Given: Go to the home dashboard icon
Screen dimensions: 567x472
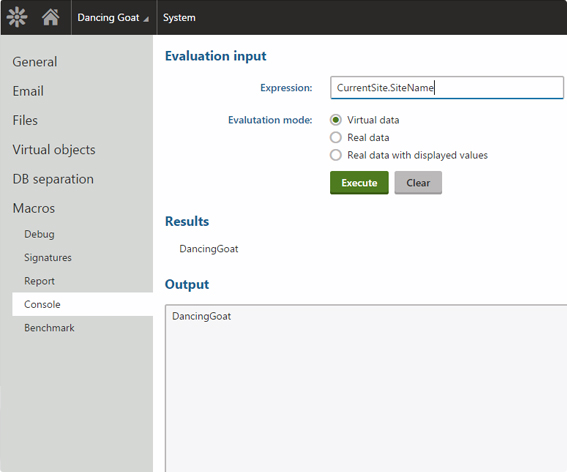Looking at the screenshot, I should click(51, 17).
